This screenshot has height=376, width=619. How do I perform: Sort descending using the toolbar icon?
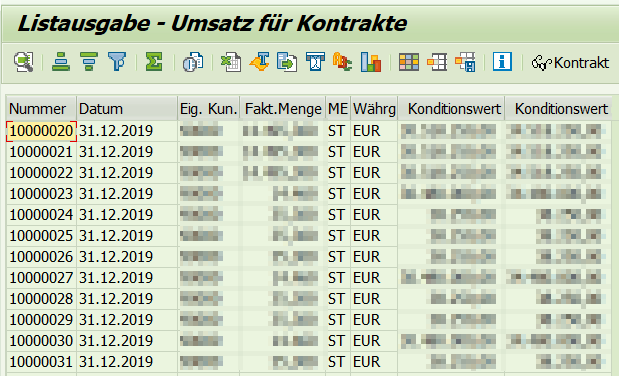pyautogui.click(x=89, y=62)
